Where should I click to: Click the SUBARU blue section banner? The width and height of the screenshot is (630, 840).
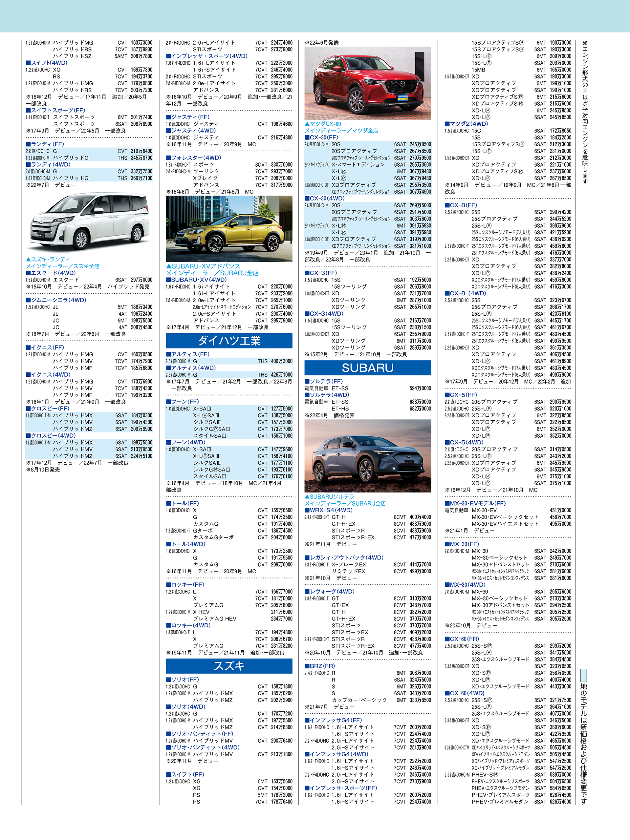click(x=367, y=367)
